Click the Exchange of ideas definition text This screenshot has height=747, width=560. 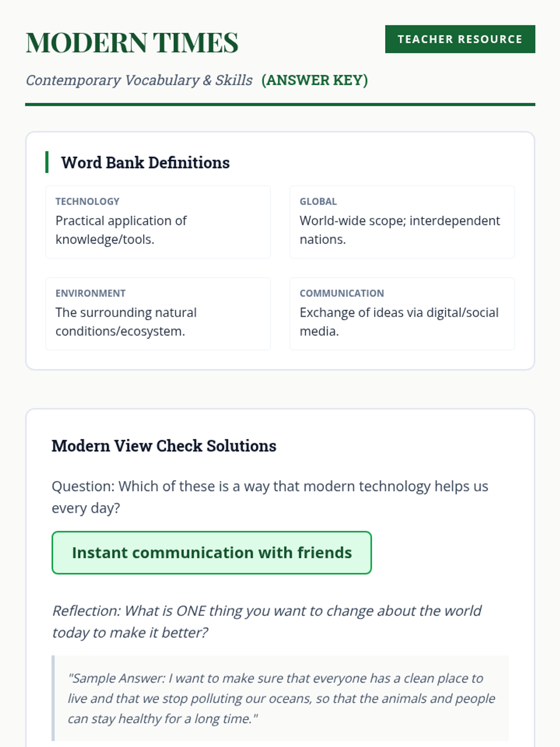click(399, 322)
